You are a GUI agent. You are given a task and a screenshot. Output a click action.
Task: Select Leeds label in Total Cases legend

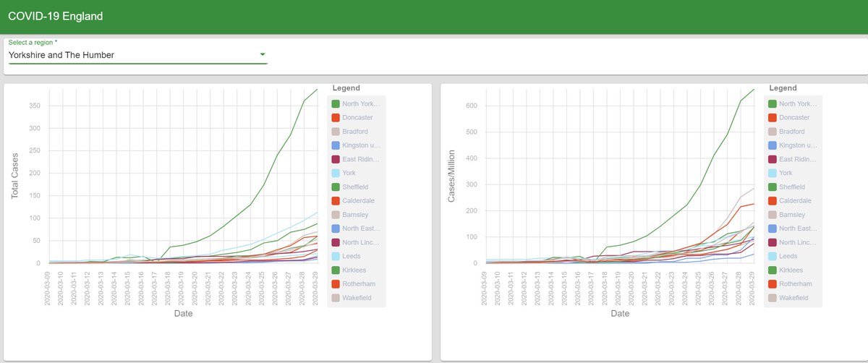(x=353, y=256)
